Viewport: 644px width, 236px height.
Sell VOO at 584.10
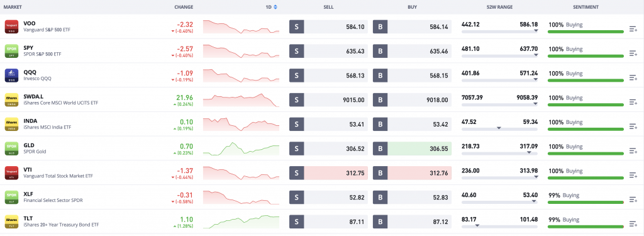[328, 26]
